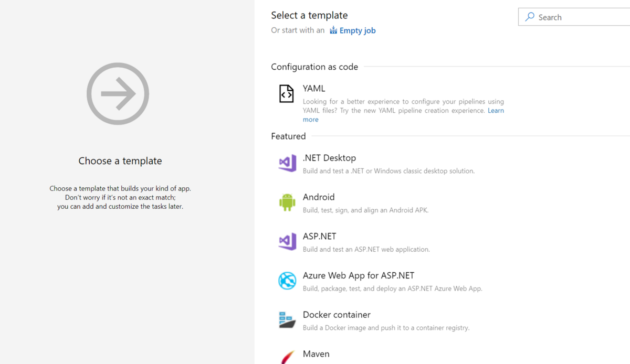Click the Android robot icon
Viewport: 630px width, 364px height.
[287, 202]
